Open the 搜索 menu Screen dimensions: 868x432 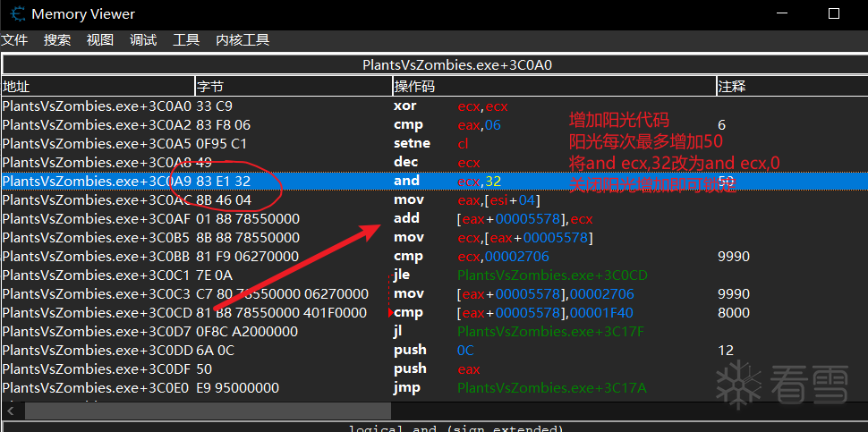[57, 40]
